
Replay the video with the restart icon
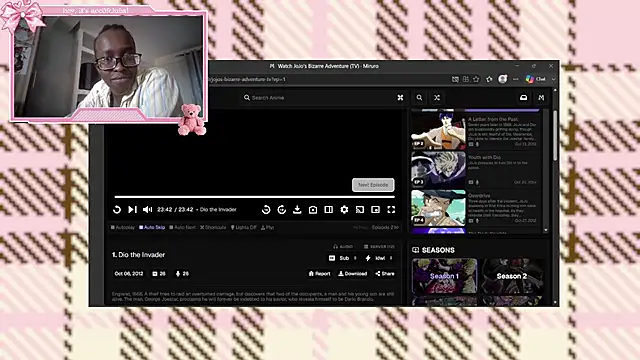click(x=117, y=210)
